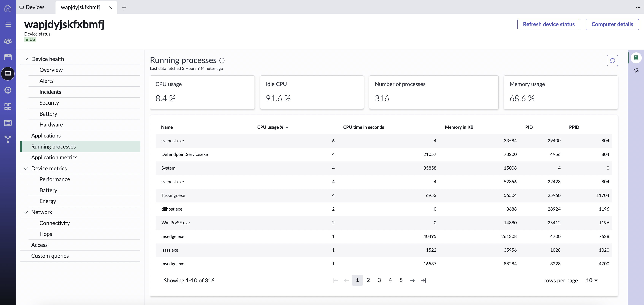Go to page 5
The image size is (644, 305).
401,280
